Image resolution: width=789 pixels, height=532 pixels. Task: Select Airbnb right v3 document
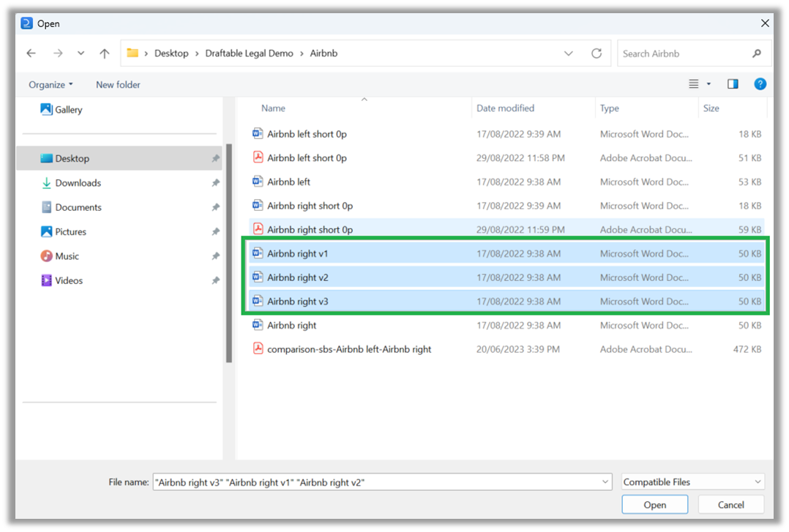click(x=506, y=301)
